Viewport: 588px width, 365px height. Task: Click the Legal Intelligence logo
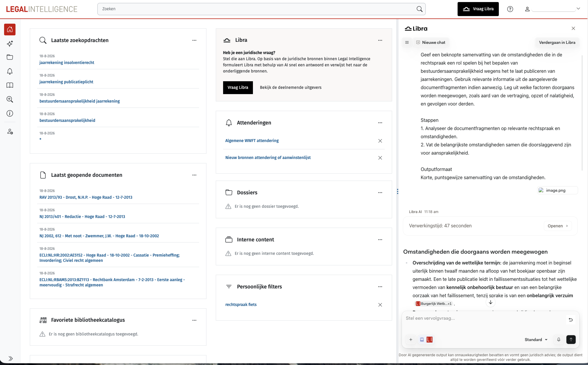[x=42, y=9]
